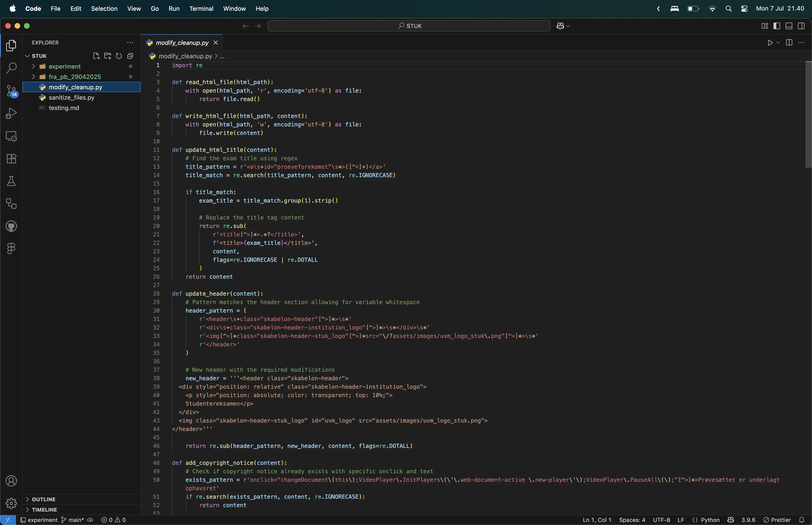The image size is (812, 525).
Task: Toggle the secondary side bar
Action: click(801, 26)
